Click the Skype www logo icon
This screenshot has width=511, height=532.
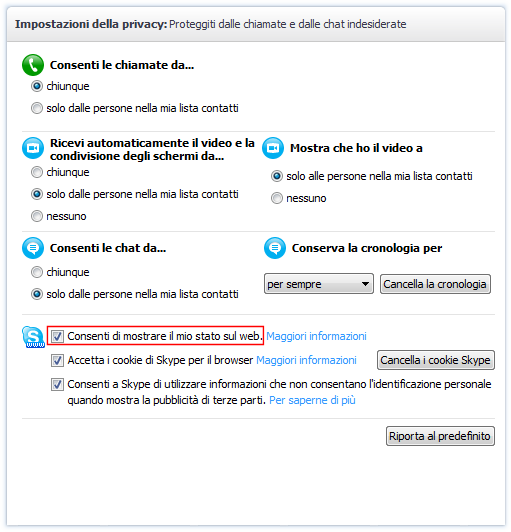click(33, 337)
